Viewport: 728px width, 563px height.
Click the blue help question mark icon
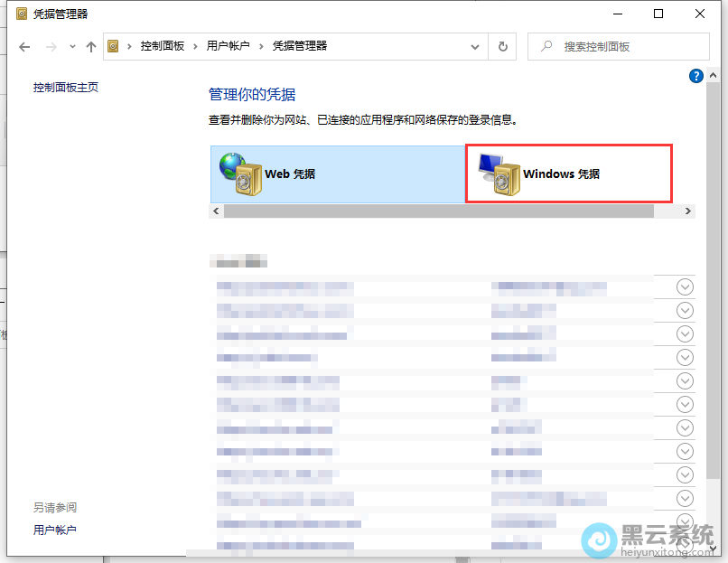coord(696,76)
